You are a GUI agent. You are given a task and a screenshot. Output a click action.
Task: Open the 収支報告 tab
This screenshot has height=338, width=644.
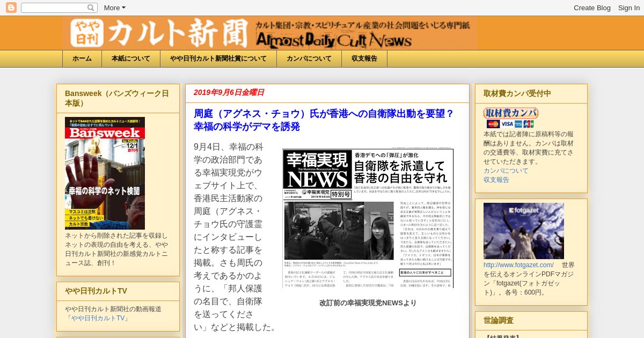click(x=364, y=58)
